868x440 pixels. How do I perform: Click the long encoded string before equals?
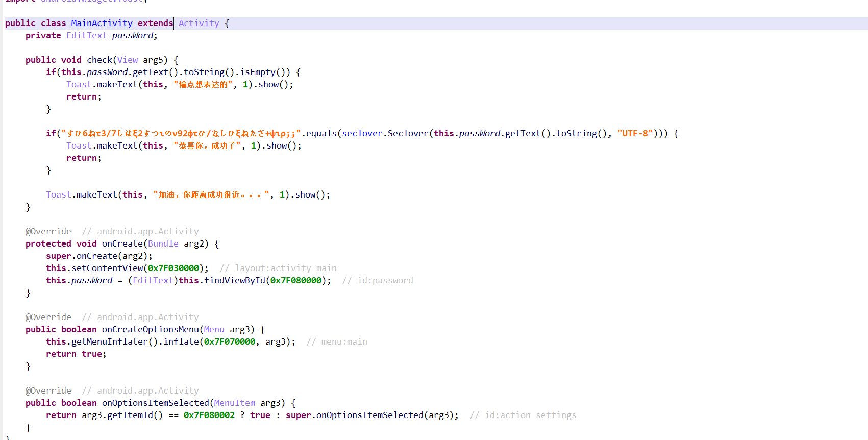click(x=181, y=134)
